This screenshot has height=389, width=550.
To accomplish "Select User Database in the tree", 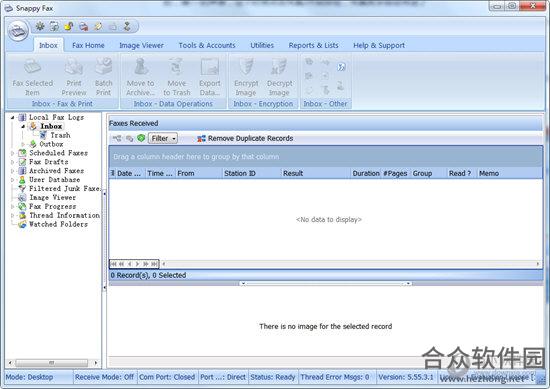I will point(54,180).
